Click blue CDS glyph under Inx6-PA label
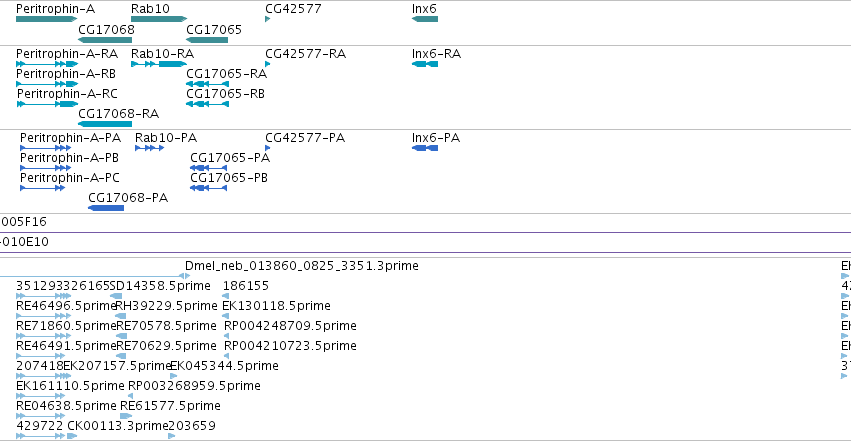 [425, 148]
